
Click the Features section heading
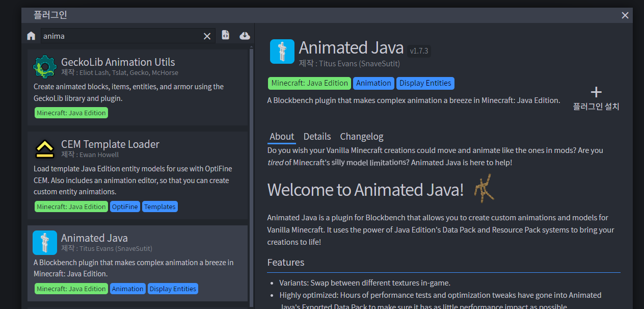286,262
